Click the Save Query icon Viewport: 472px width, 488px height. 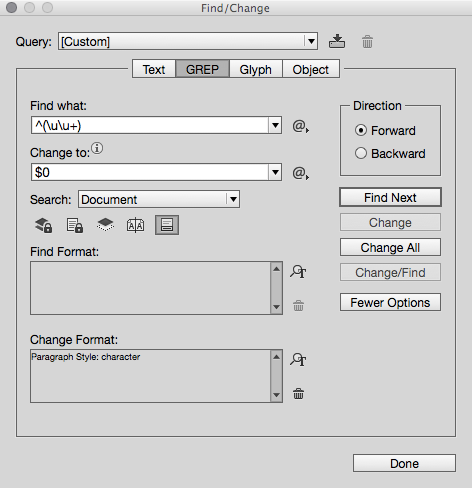[x=337, y=41]
